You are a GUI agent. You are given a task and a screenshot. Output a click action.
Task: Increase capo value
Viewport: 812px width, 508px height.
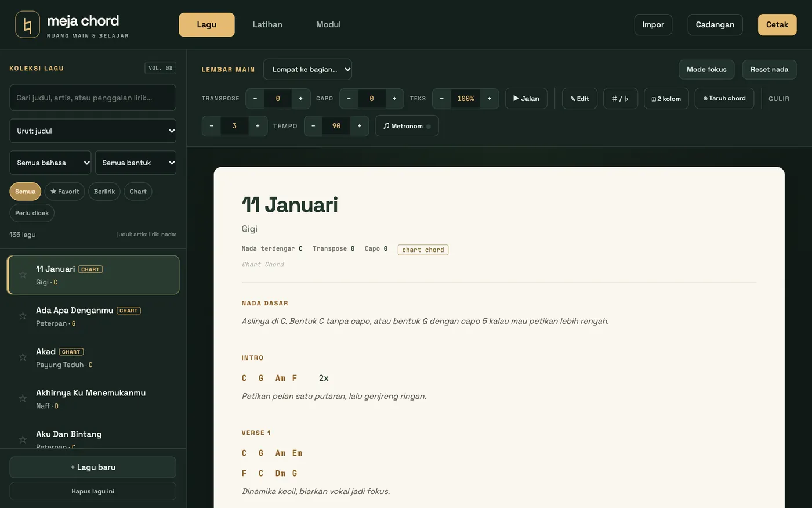394,99
